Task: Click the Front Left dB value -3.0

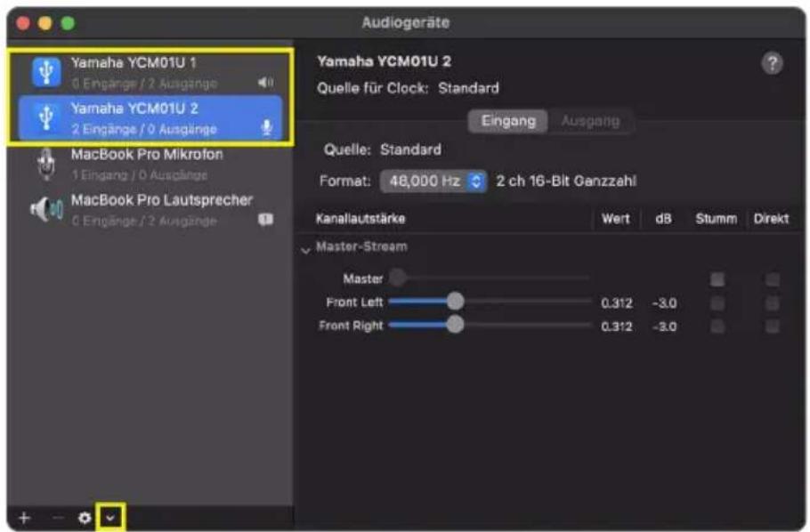Action: tap(664, 303)
